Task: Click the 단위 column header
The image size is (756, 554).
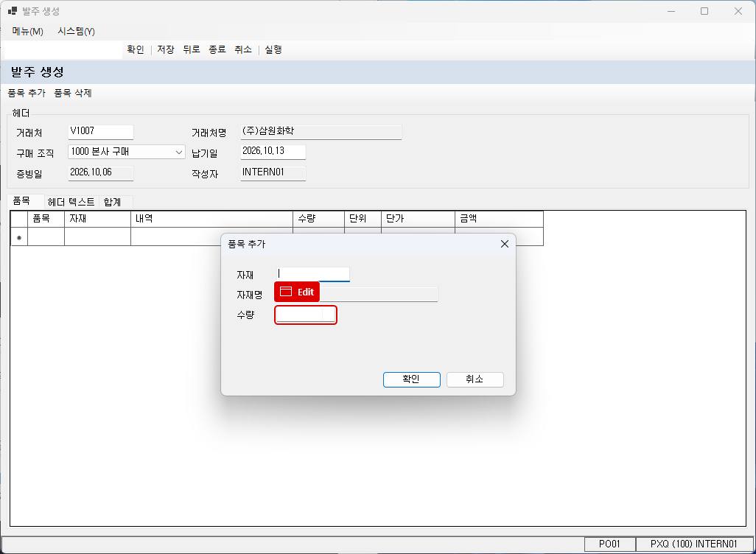Action: point(363,219)
